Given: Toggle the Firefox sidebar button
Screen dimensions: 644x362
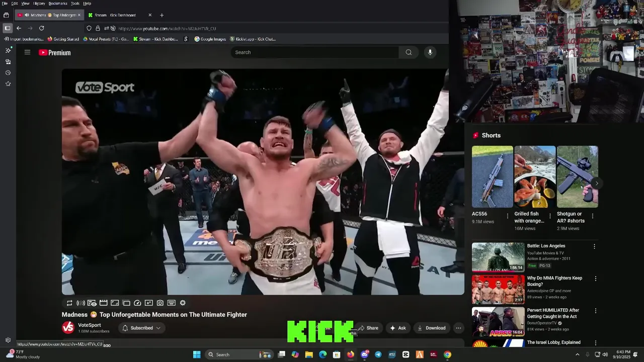Looking at the screenshot, I should tap(7, 28).
